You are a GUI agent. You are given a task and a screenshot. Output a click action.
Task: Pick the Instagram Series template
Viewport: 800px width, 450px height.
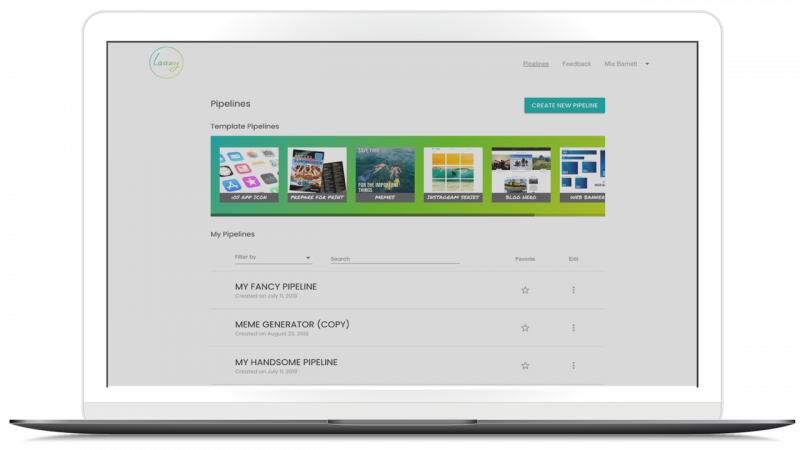point(453,174)
